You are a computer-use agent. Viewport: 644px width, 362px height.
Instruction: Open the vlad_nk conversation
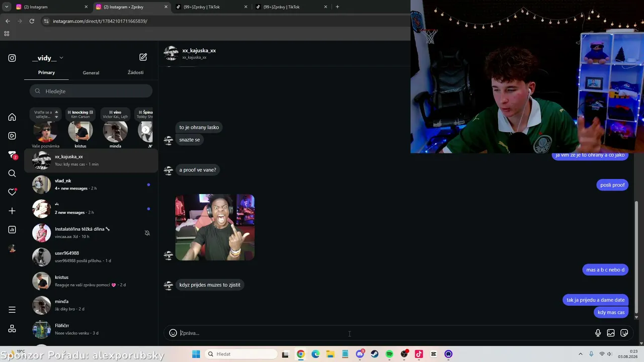[91, 185]
